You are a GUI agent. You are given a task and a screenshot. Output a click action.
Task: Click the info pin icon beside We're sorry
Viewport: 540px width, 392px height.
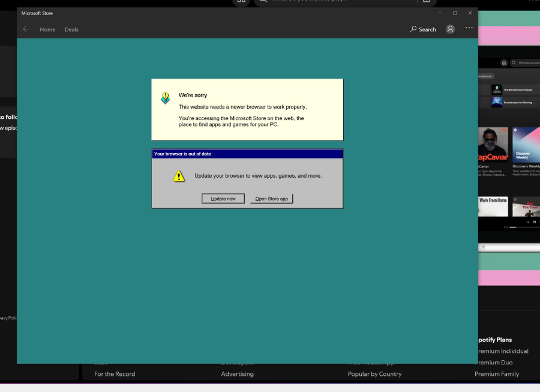point(166,98)
